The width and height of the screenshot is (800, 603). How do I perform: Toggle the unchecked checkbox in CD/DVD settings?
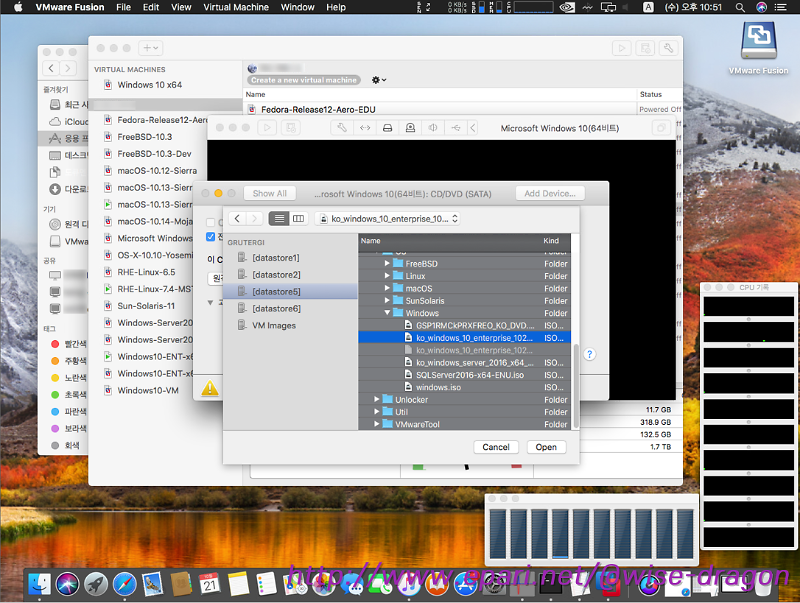tap(210, 222)
